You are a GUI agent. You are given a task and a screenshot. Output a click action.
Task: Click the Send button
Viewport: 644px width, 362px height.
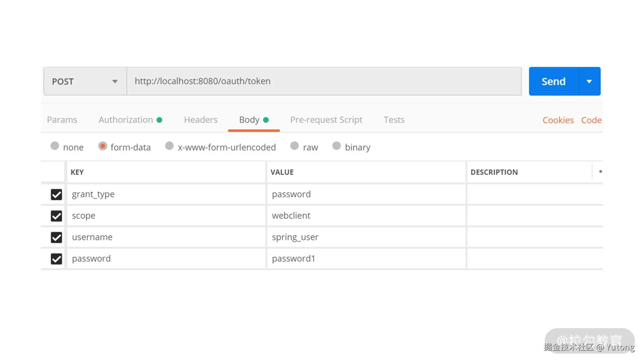(553, 81)
